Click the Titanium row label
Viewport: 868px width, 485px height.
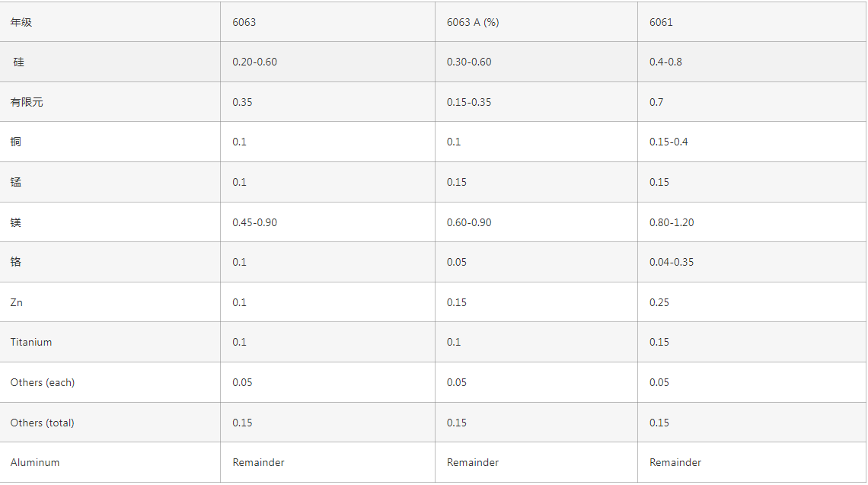point(31,342)
